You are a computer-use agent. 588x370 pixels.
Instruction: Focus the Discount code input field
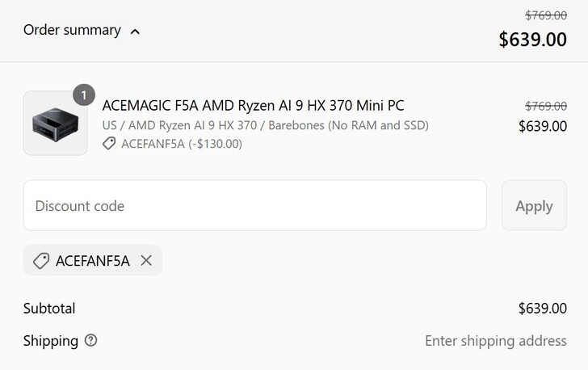254,205
